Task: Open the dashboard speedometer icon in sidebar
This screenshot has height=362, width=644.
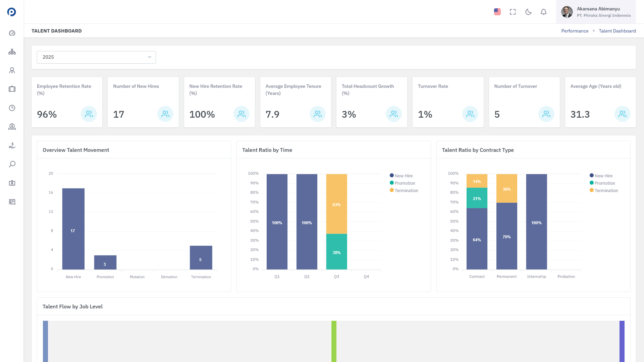Action: tap(12, 33)
